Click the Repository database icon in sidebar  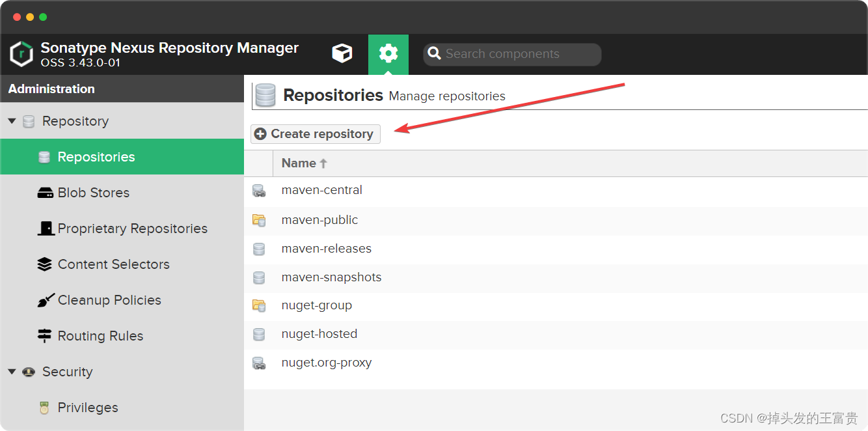coord(29,121)
